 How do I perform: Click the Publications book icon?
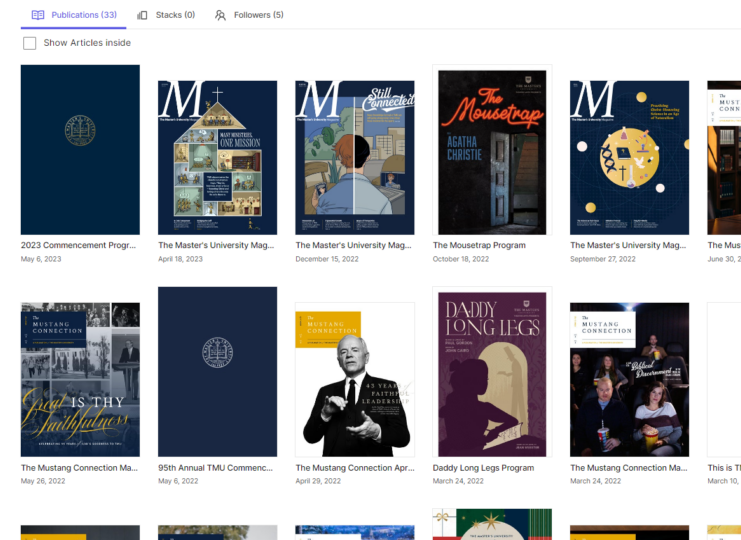(x=38, y=15)
